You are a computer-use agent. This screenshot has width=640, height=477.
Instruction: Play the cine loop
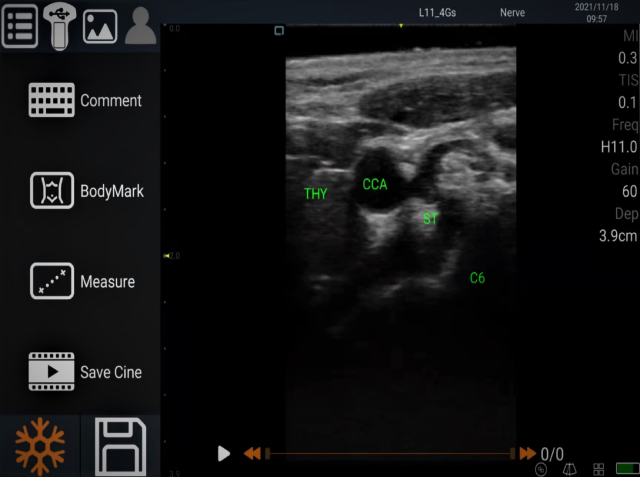point(223,454)
